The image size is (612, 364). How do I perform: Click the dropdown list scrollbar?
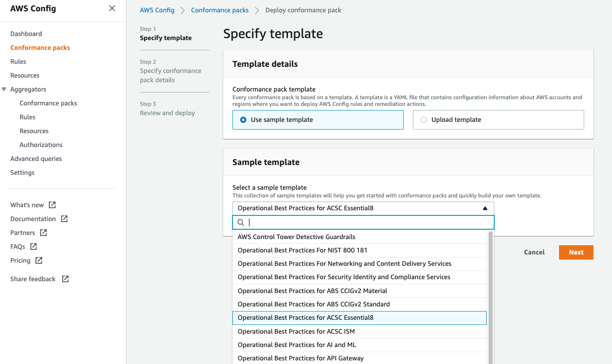pos(491,297)
